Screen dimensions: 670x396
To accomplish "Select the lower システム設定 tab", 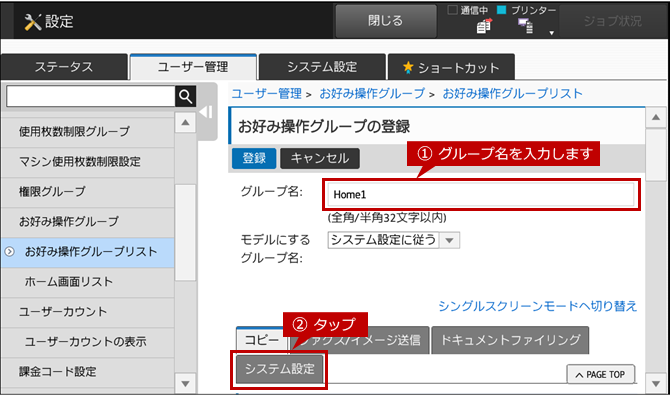I will click(279, 369).
